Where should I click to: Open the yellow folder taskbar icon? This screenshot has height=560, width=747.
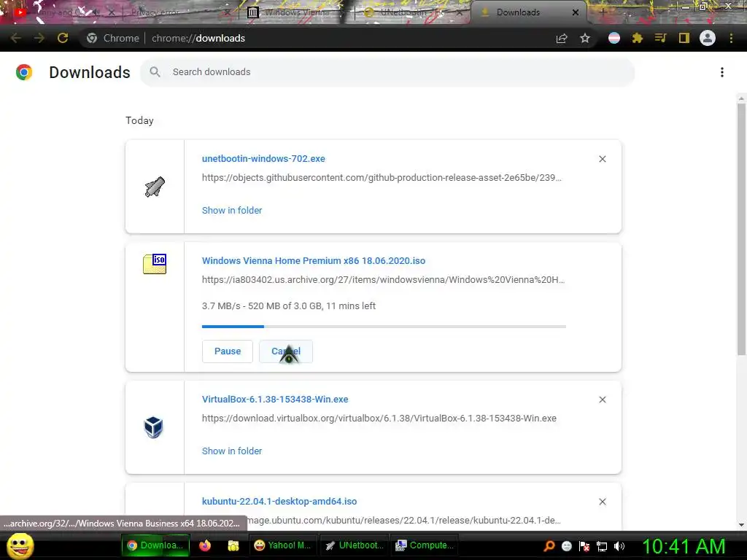click(x=233, y=545)
